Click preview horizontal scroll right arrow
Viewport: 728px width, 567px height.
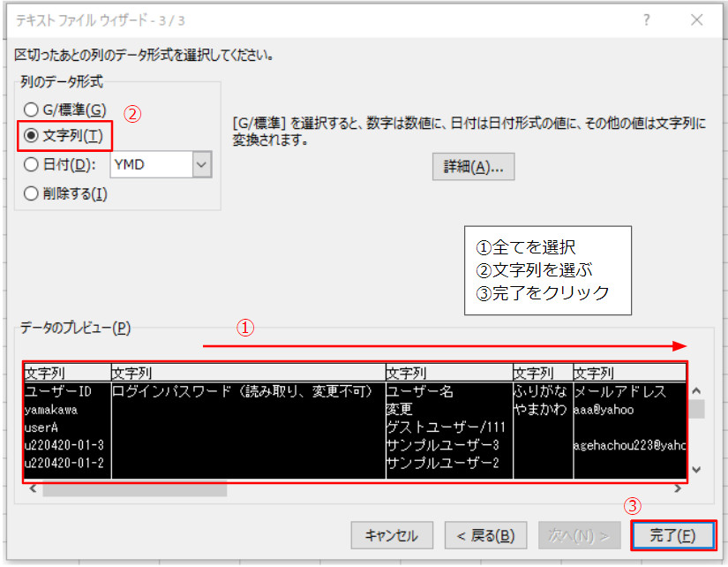point(678,488)
